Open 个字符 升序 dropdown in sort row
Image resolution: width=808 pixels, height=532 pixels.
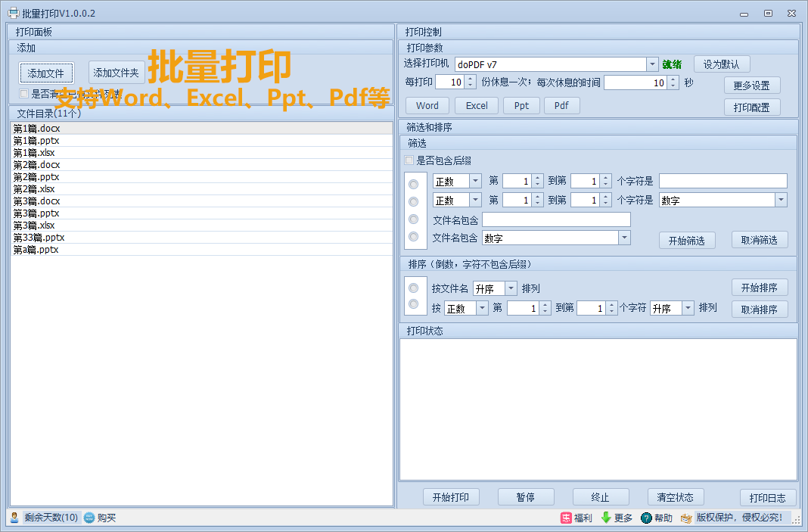coord(688,308)
